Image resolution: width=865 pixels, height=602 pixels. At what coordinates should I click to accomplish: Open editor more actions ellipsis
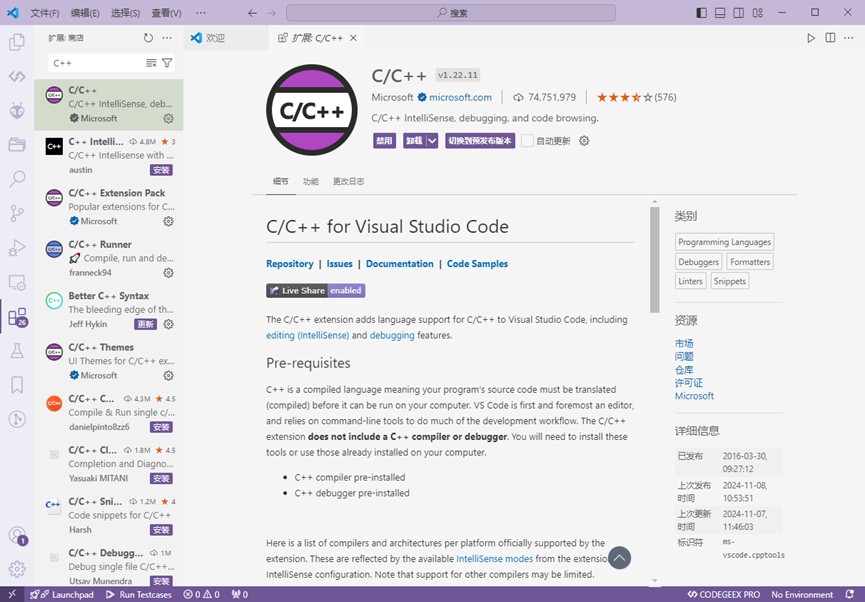849,38
